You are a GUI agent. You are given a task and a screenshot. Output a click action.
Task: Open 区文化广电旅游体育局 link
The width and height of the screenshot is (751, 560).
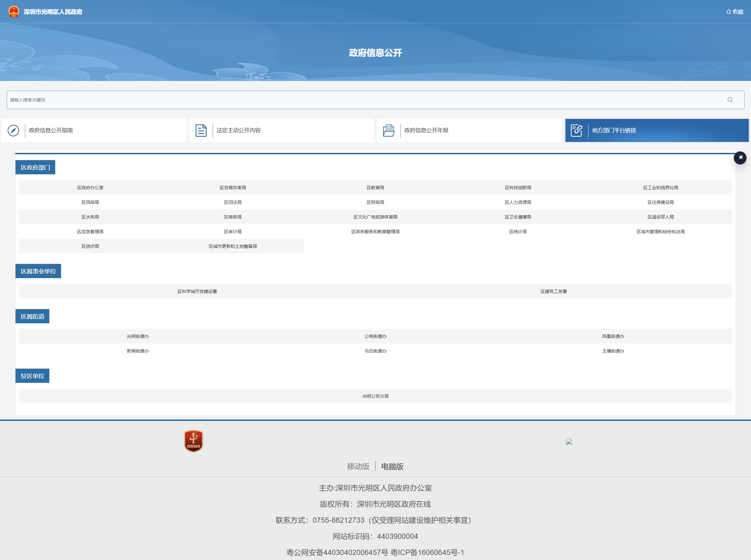click(375, 217)
